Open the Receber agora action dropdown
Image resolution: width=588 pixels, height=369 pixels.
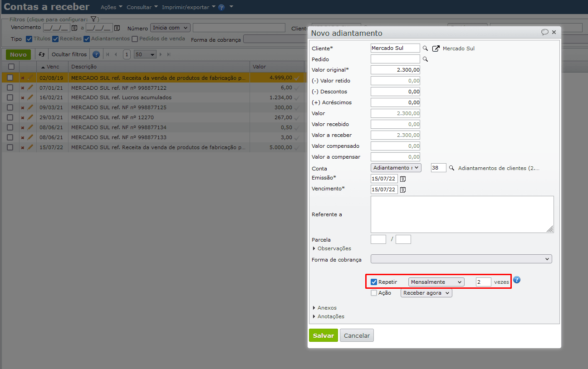[426, 293]
